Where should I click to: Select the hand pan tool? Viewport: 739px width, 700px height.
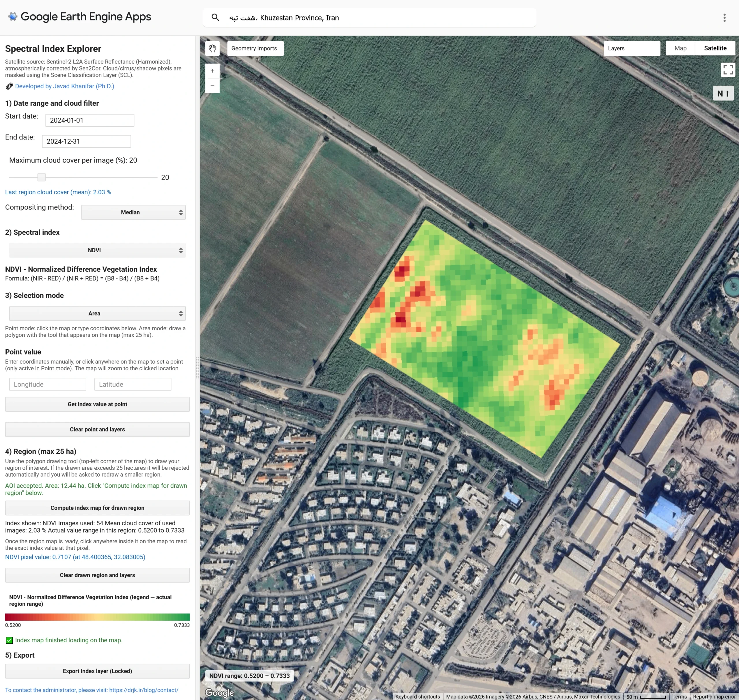click(212, 48)
